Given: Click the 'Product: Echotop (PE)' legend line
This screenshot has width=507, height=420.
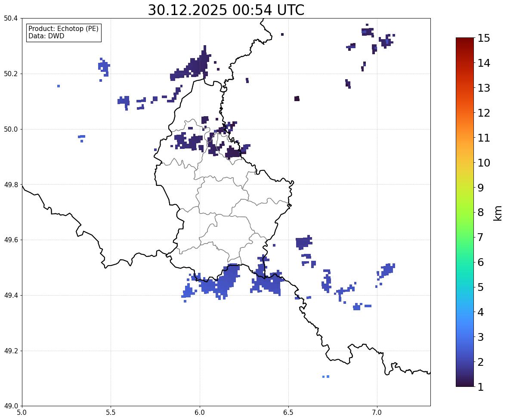Looking at the screenshot, I should click(x=63, y=28).
